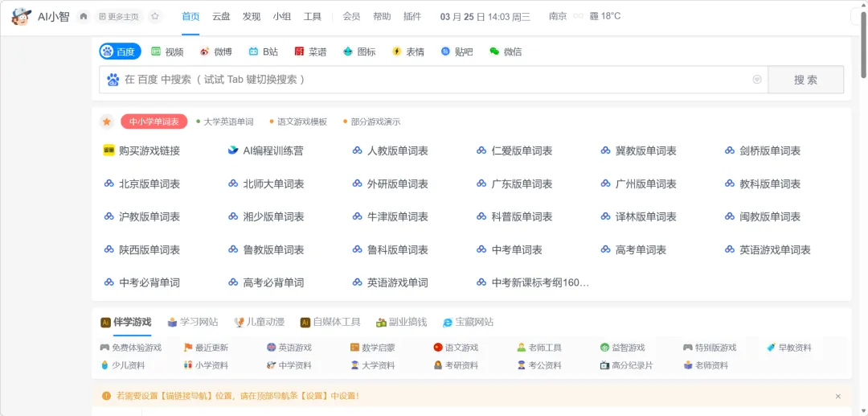Select the B站 search engine
This screenshot has height=416, width=868.
click(264, 51)
